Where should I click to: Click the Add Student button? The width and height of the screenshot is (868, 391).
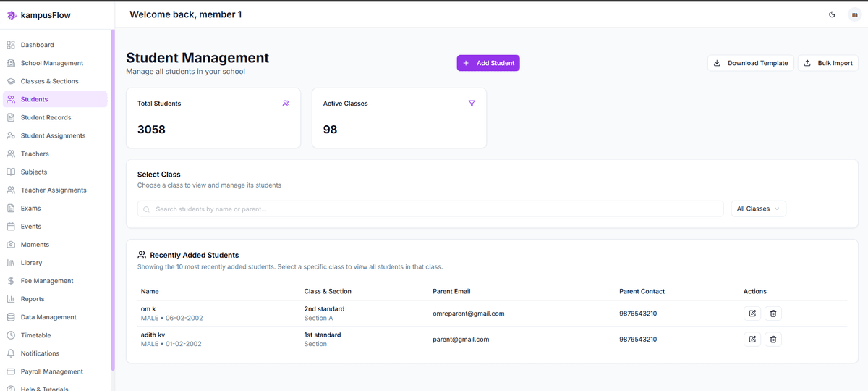click(488, 63)
